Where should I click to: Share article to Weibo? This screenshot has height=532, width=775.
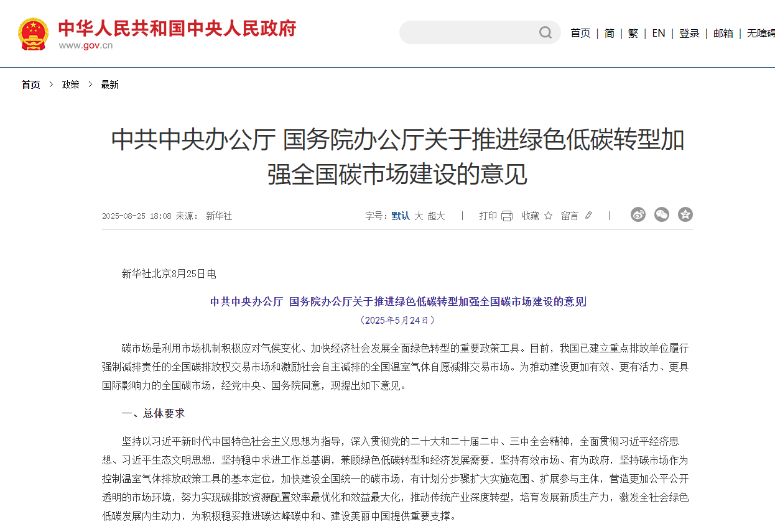[638, 215]
